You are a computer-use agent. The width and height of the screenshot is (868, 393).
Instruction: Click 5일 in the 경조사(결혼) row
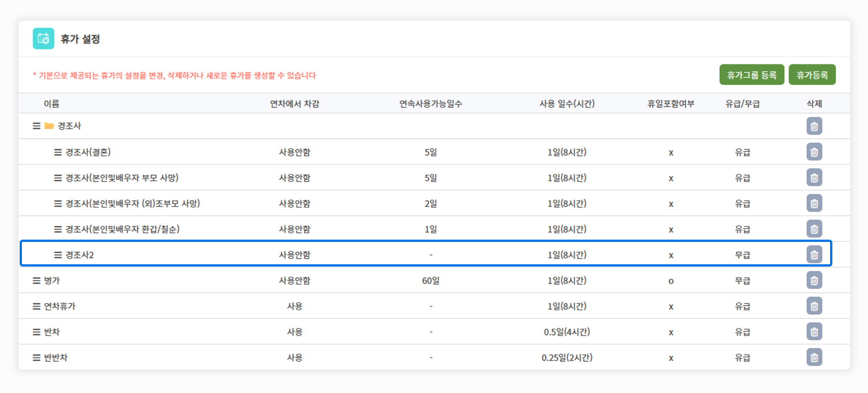pyautogui.click(x=431, y=152)
